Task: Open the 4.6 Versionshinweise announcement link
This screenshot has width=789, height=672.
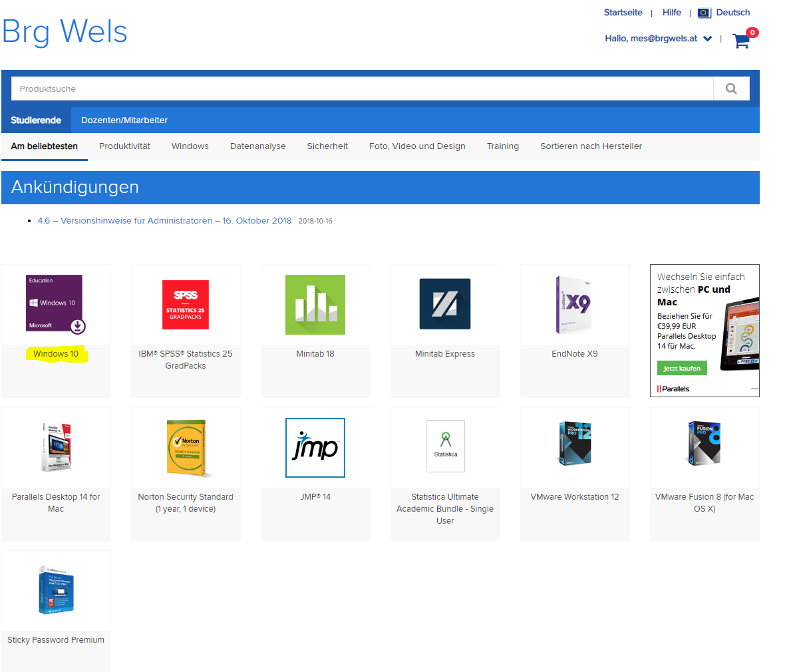Action: pos(164,221)
